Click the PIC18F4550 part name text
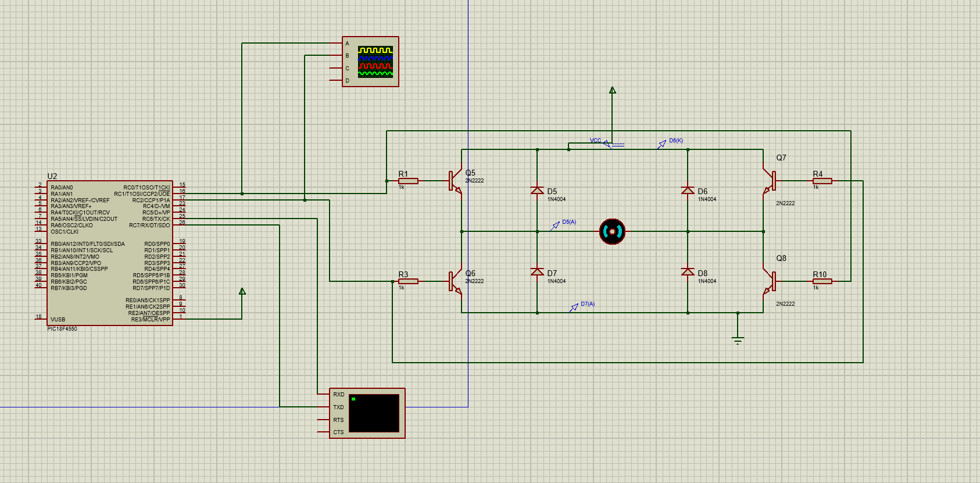Screen dimensions: 980x483 pyautogui.click(x=62, y=329)
